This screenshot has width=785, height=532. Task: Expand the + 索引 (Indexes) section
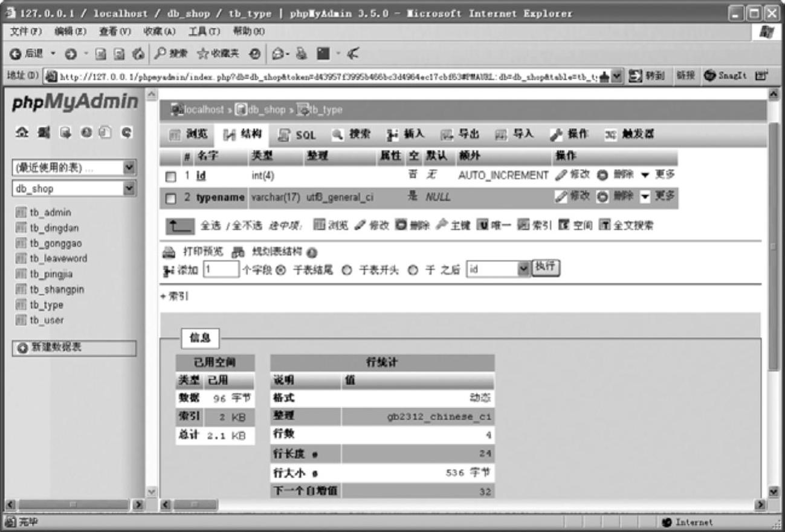point(175,297)
